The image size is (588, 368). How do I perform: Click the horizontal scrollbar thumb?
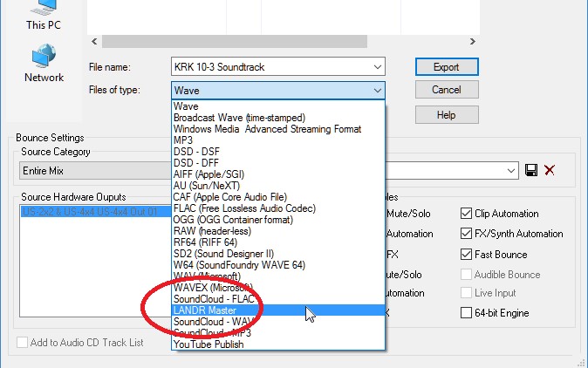pos(235,41)
